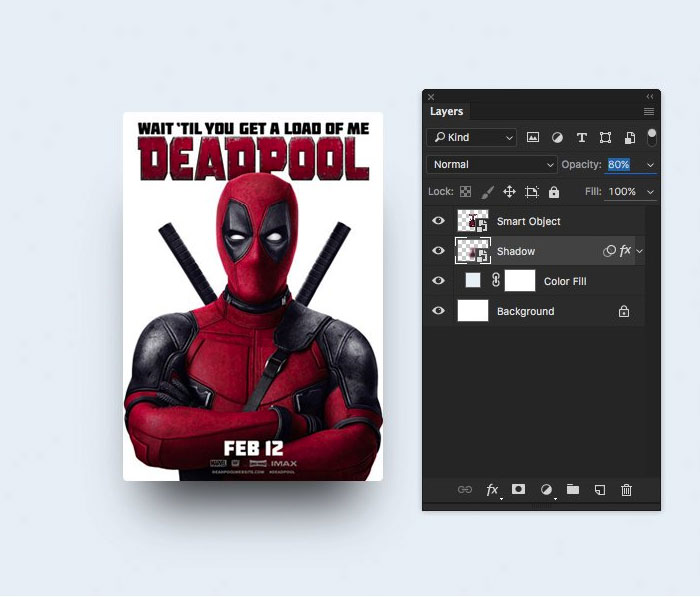The image size is (700, 597).
Task: Filter layers by adjustment layer icon
Action: (x=557, y=138)
